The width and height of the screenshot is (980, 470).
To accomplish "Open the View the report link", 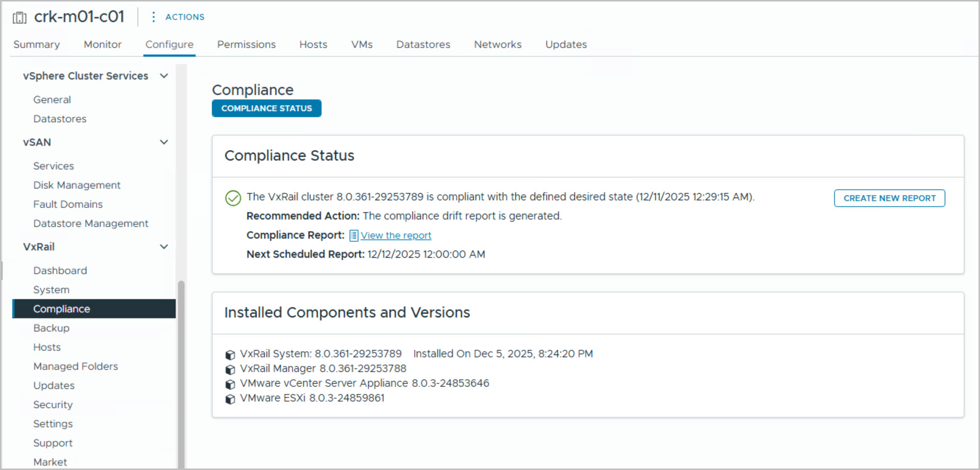I will coord(396,236).
